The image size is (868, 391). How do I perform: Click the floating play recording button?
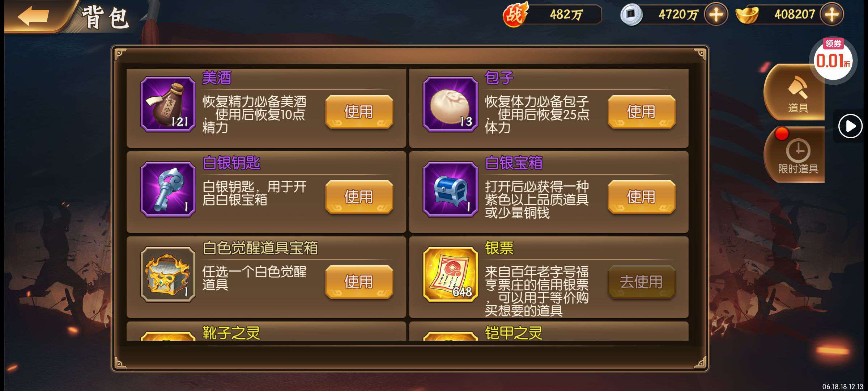pyautogui.click(x=850, y=126)
